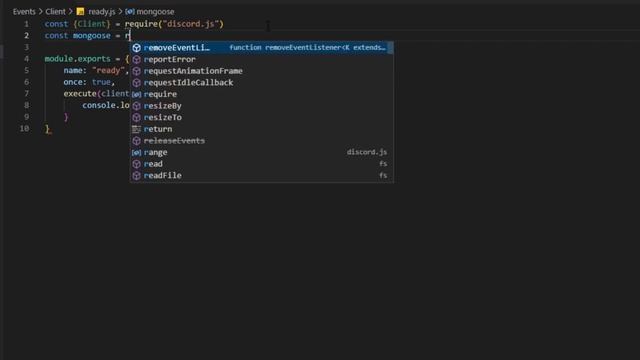Click the "ready" string on line 5
Screen dimensions: 640x360
tap(109, 71)
